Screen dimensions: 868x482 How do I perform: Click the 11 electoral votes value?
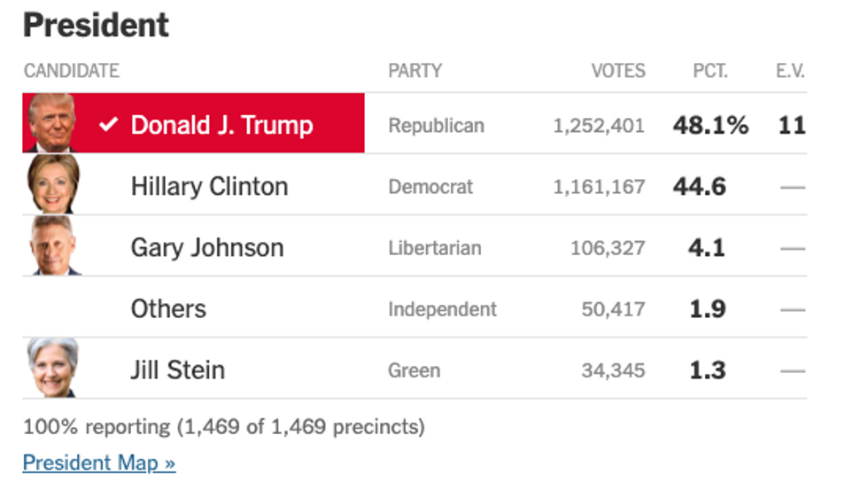coord(792,125)
